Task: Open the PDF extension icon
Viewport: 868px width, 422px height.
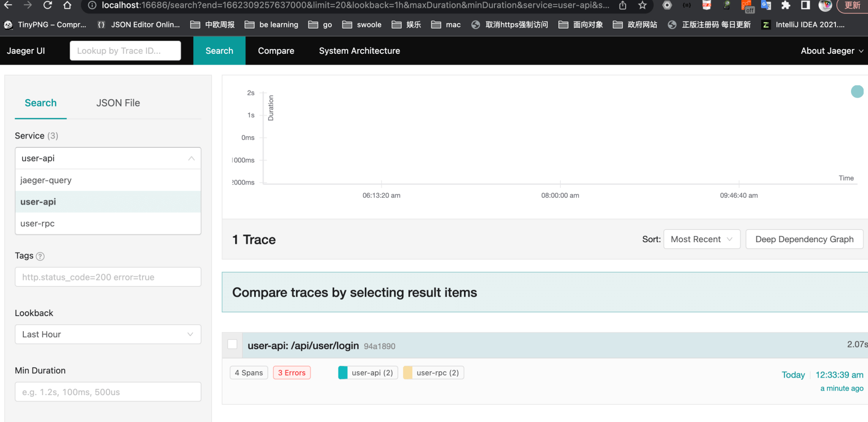Action: (x=707, y=5)
